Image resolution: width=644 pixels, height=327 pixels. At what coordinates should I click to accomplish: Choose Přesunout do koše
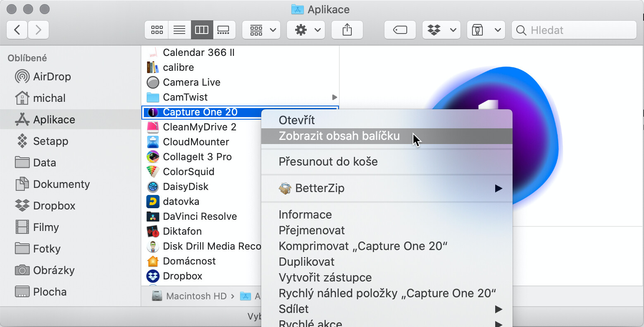click(x=387, y=161)
